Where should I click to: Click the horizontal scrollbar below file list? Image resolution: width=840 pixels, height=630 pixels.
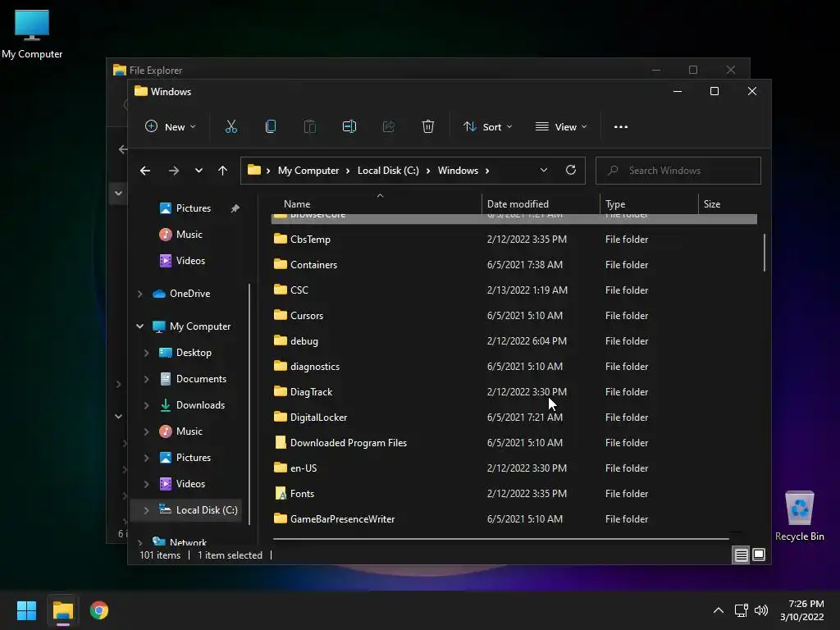[x=500, y=538]
